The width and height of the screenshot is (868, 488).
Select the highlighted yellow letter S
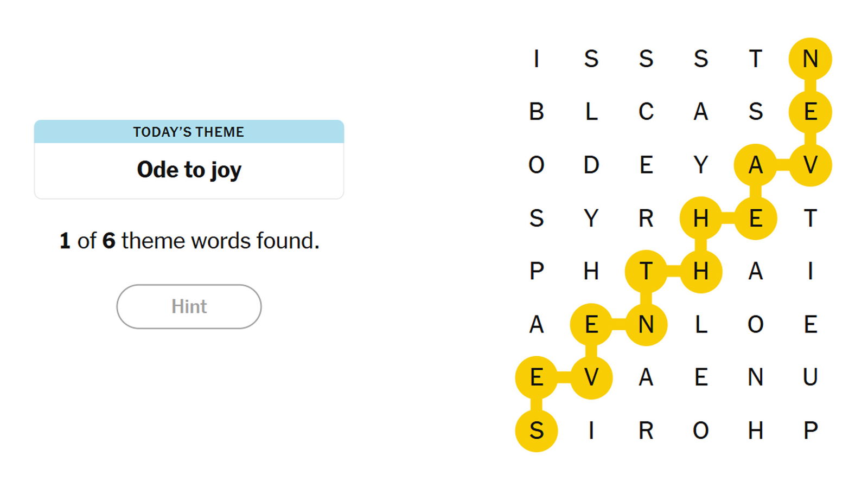point(537,431)
